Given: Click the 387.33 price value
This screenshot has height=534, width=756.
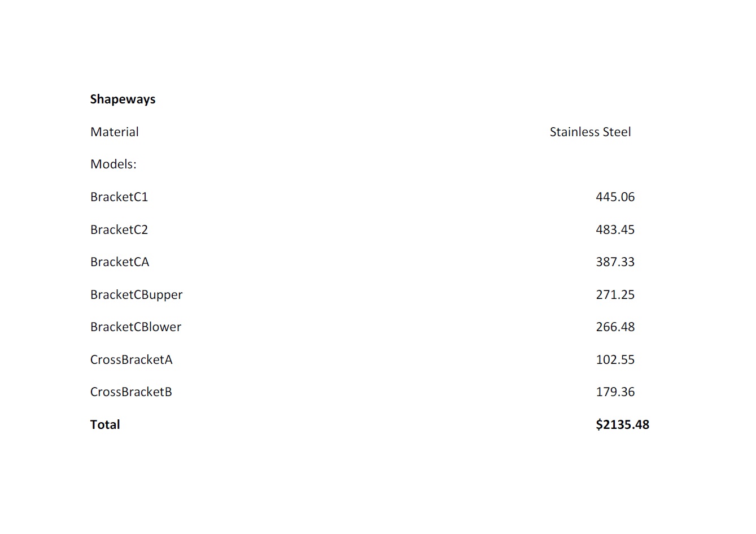Looking at the screenshot, I should pos(615,262).
